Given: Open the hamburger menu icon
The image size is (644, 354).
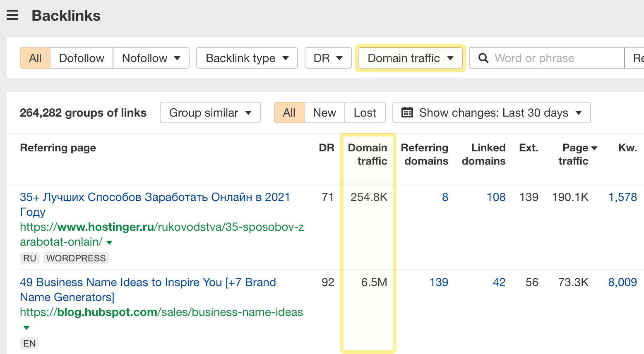Looking at the screenshot, I should pos(12,16).
